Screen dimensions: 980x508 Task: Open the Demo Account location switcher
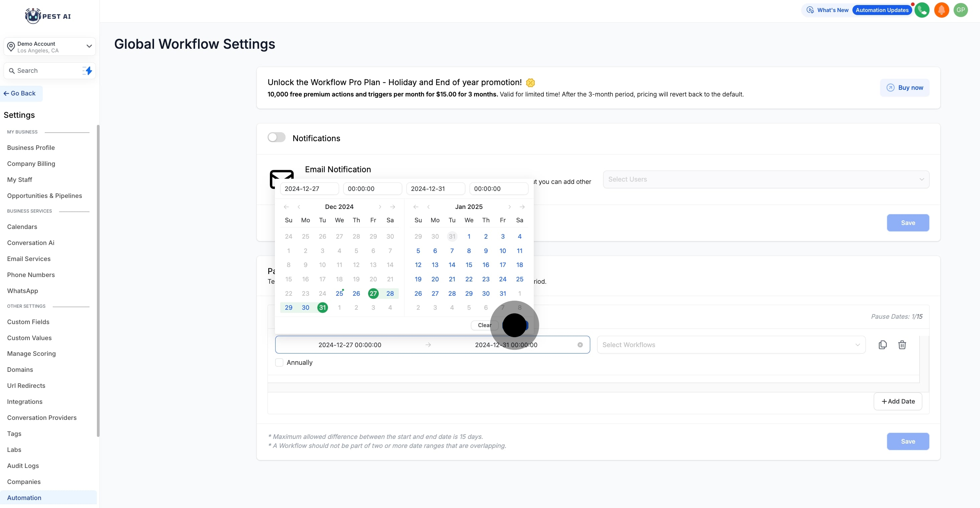click(x=49, y=47)
